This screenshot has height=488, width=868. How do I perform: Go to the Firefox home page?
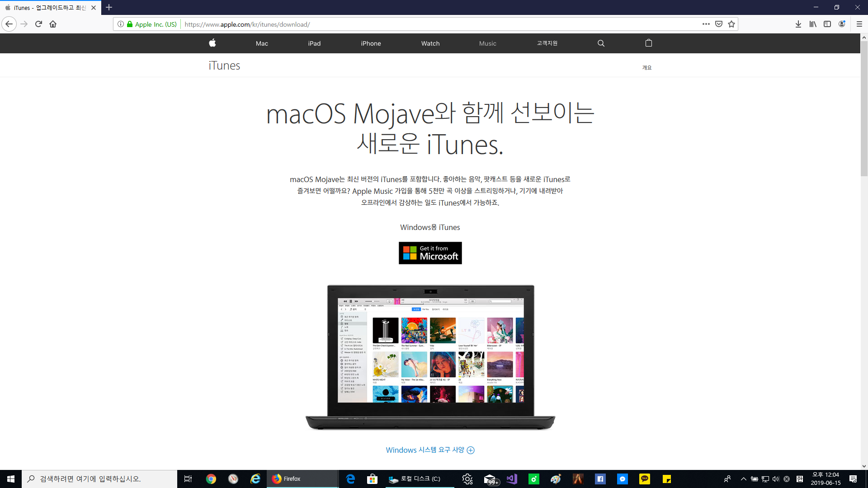click(53, 24)
